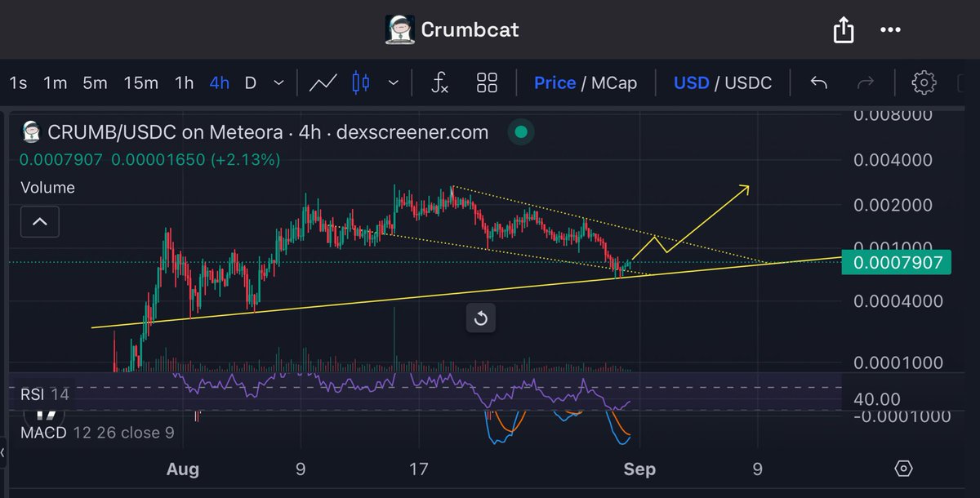Click the RSI 14 indicator label

coord(45,396)
